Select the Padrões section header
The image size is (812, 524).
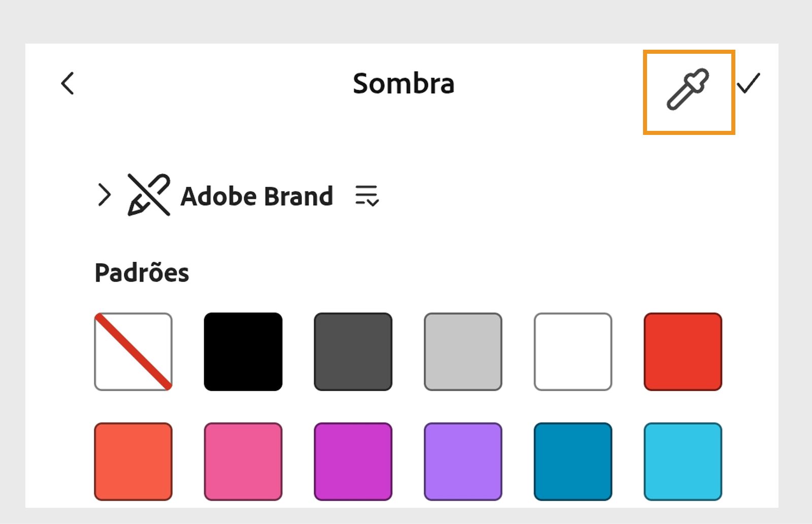141,272
